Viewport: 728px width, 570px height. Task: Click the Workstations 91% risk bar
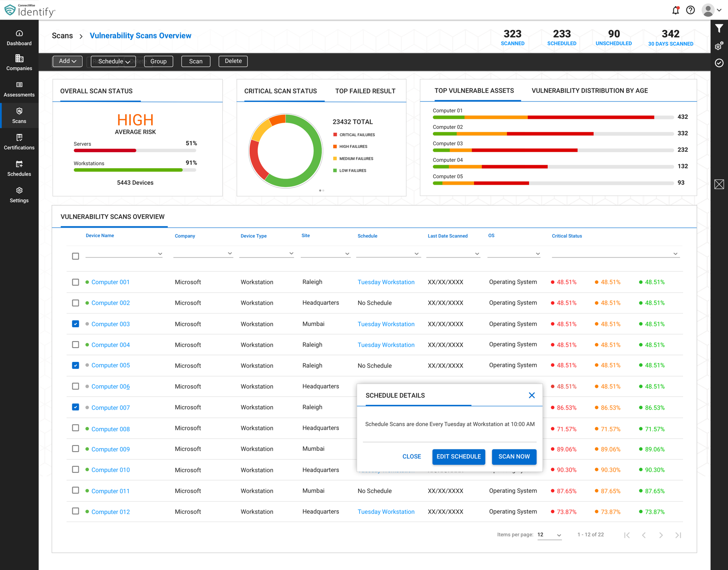tap(135, 170)
